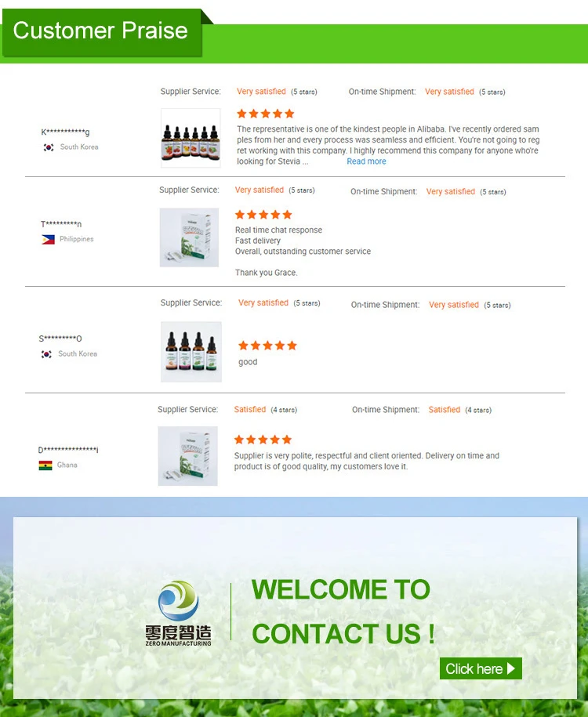Click 'Philippines' country label
The image size is (588, 717).
point(76,239)
